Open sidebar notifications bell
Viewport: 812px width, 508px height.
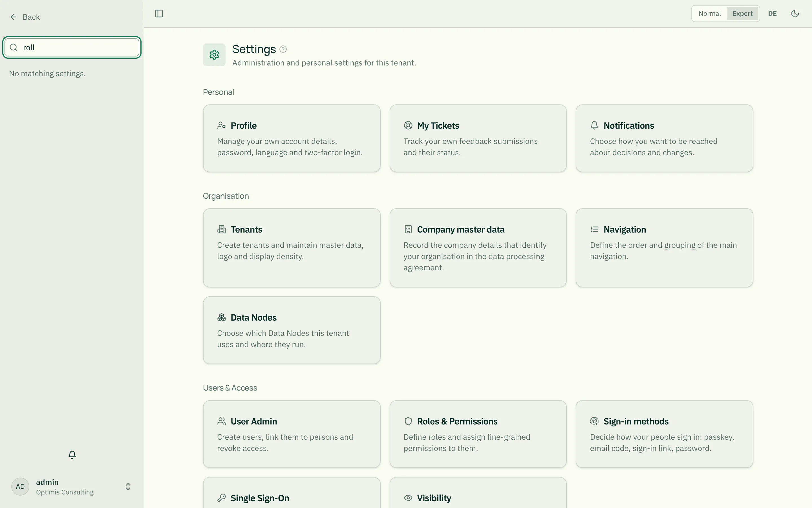(x=72, y=455)
